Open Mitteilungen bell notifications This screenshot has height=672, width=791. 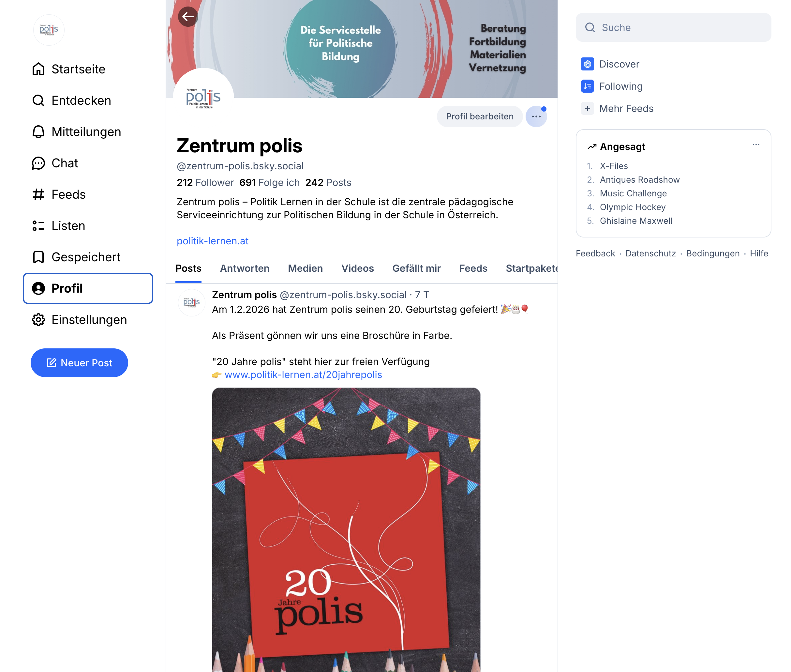pyautogui.click(x=38, y=132)
